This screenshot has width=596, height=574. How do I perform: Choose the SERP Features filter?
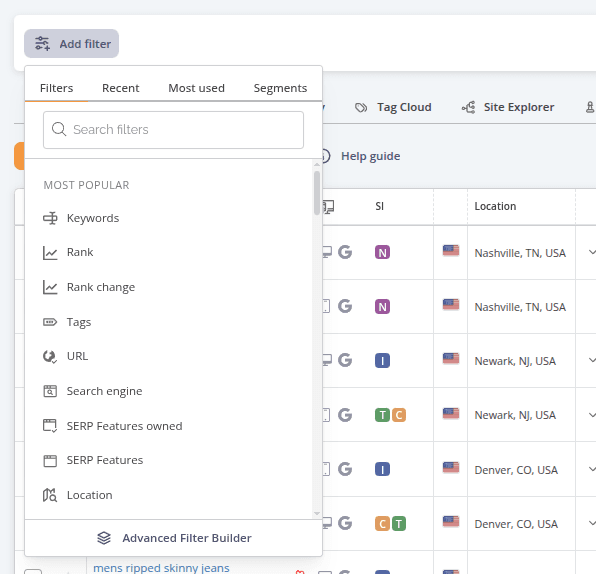[x=105, y=460]
